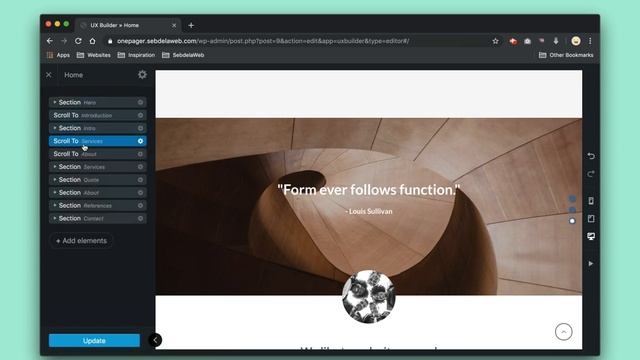Open options for the Section About row
The width and height of the screenshot is (640, 360).
tap(140, 193)
